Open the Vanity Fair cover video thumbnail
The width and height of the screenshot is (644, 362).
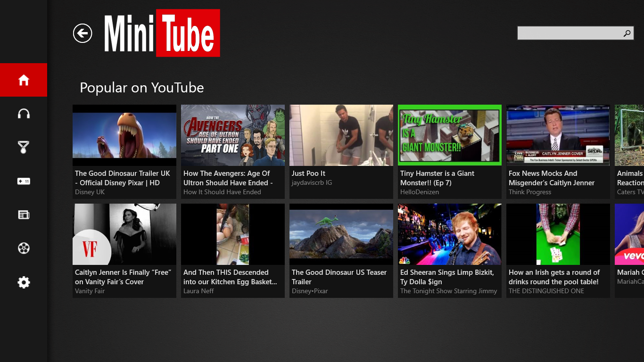(x=124, y=234)
